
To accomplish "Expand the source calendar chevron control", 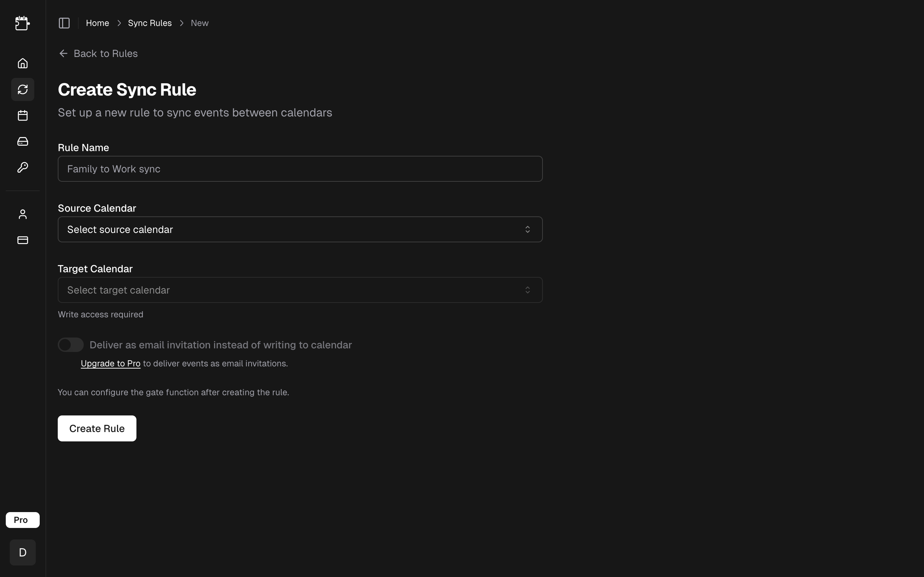I will pyautogui.click(x=528, y=229).
